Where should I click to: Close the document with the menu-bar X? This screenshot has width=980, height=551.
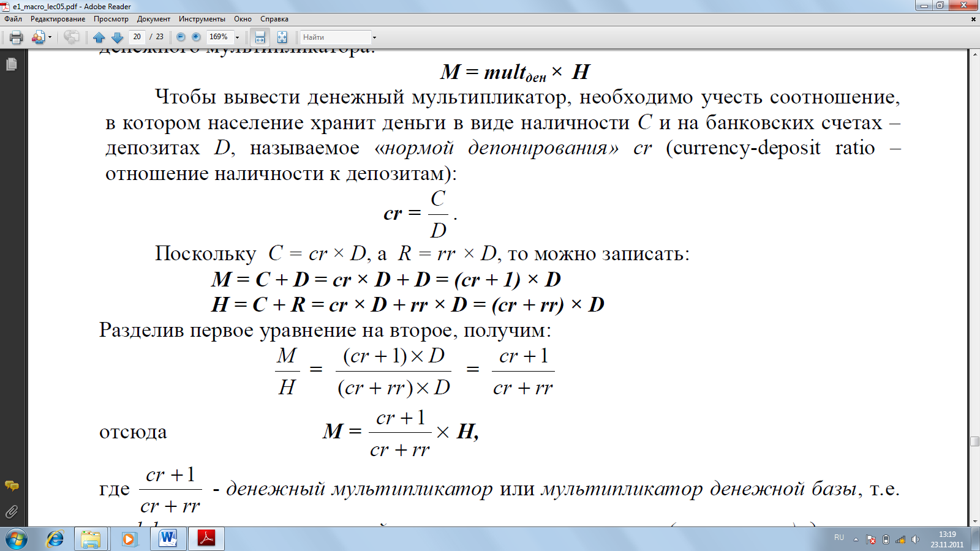pyautogui.click(x=973, y=19)
